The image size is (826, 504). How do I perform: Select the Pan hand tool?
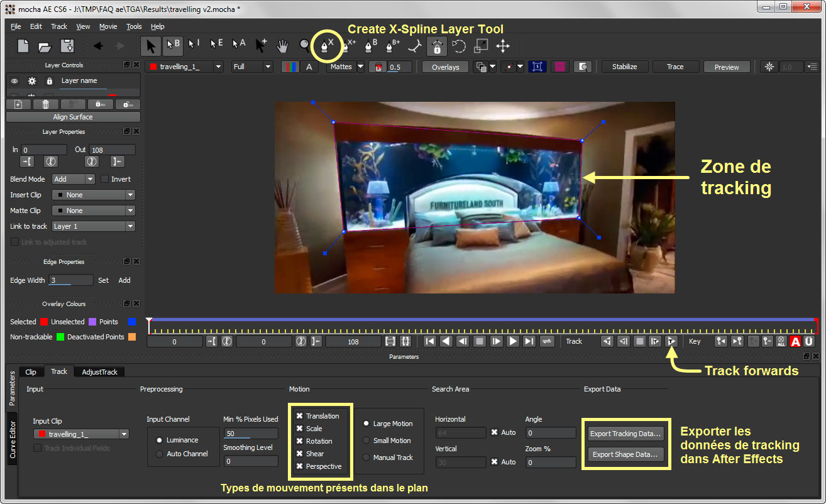pyautogui.click(x=283, y=46)
